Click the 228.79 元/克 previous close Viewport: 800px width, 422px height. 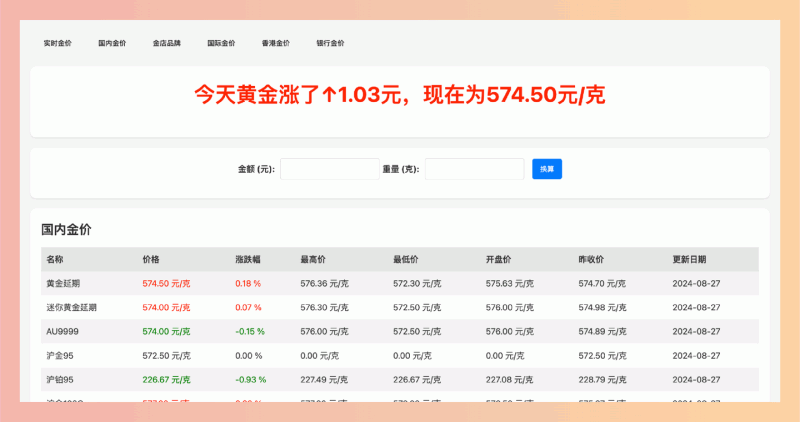click(602, 380)
